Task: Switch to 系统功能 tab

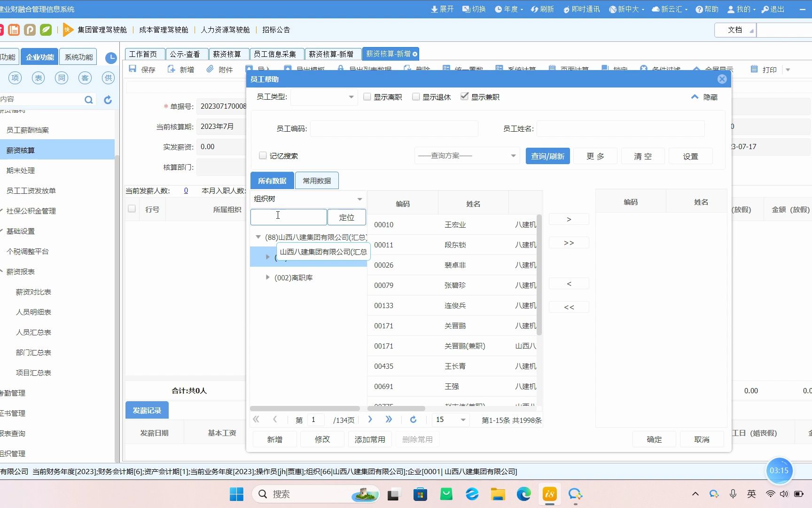Action: click(79, 57)
